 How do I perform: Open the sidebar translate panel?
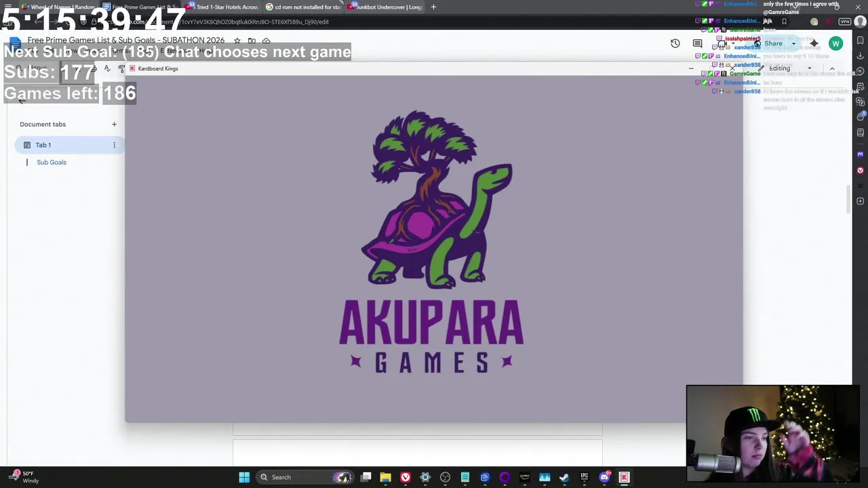pos(860,102)
